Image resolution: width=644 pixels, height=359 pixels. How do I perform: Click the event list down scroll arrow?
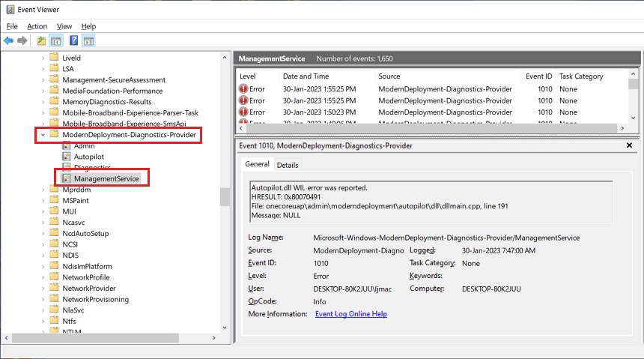pos(633,118)
